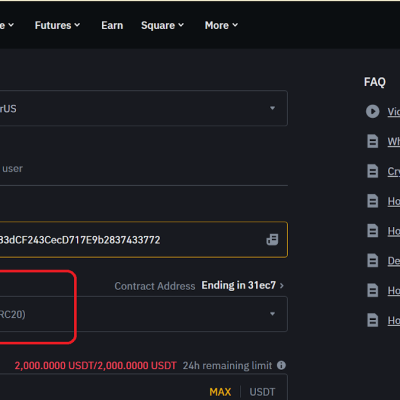The height and width of the screenshot is (400, 400).
Task: Click the document icon beside 'De' FAQ entry
Action: point(373,260)
